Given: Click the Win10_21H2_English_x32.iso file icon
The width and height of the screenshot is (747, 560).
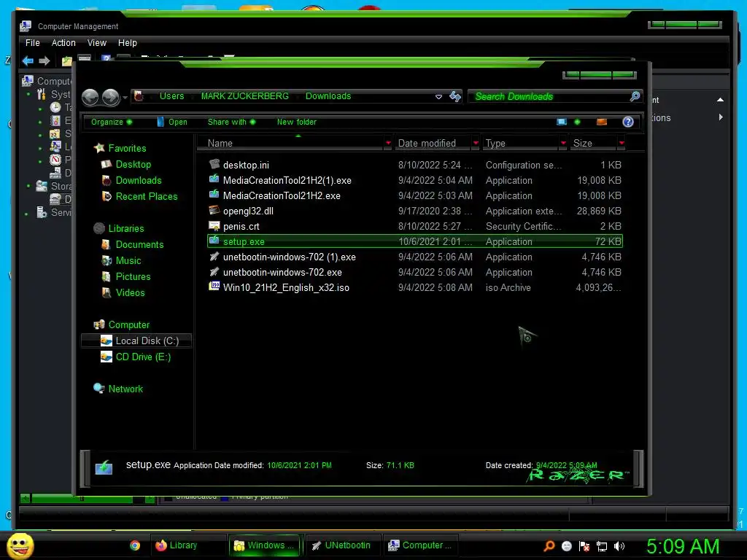Looking at the screenshot, I should click(214, 287).
